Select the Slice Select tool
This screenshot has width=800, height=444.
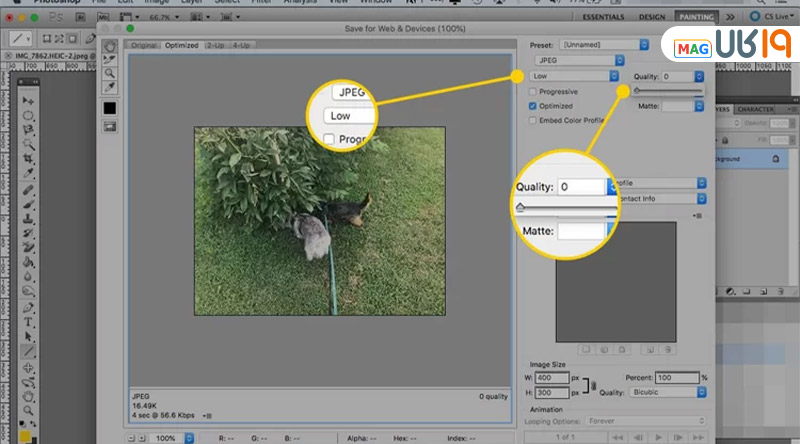click(x=110, y=59)
